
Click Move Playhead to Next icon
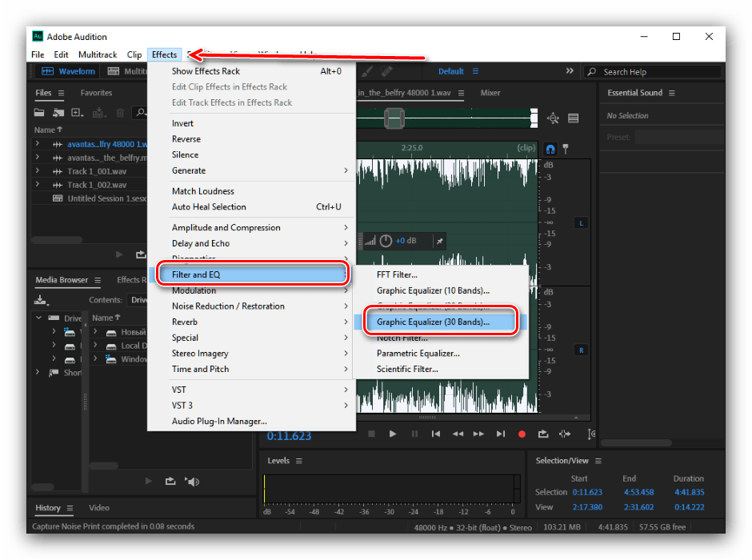(x=500, y=434)
